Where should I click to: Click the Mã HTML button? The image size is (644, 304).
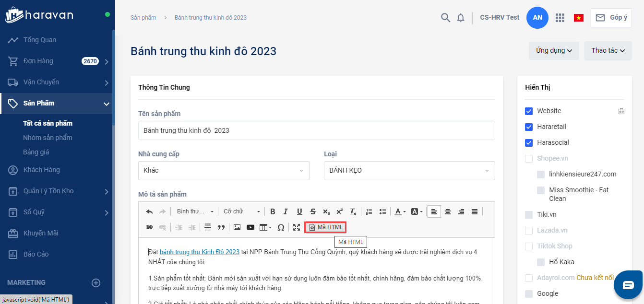click(326, 227)
